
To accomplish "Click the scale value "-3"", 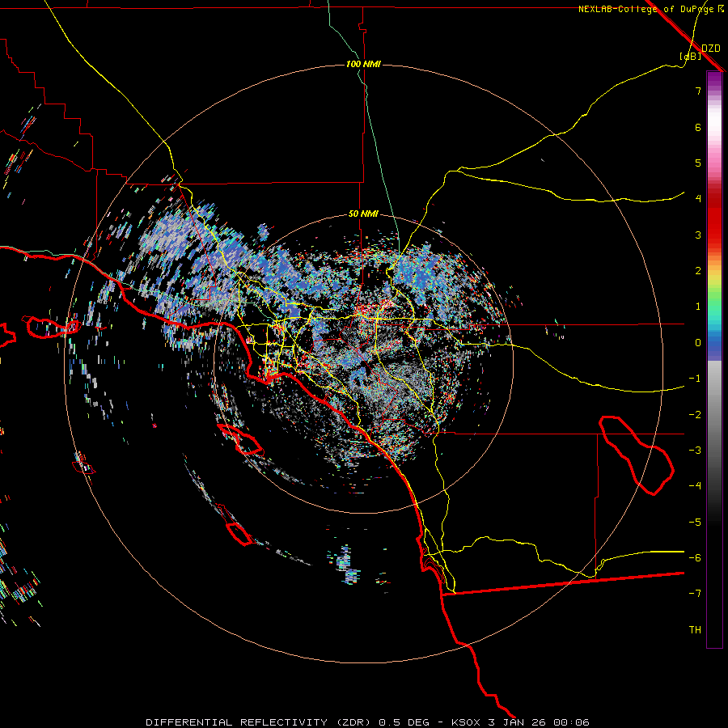I will [x=695, y=451].
